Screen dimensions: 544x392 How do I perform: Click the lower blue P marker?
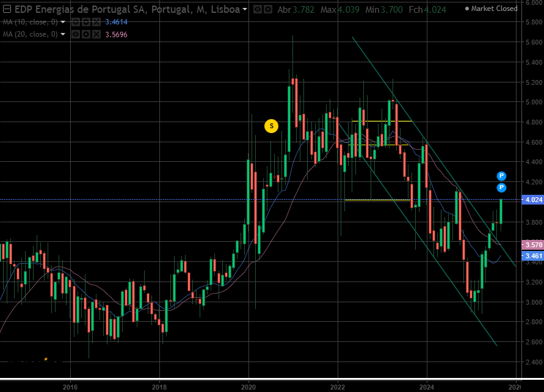pos(501,187)
